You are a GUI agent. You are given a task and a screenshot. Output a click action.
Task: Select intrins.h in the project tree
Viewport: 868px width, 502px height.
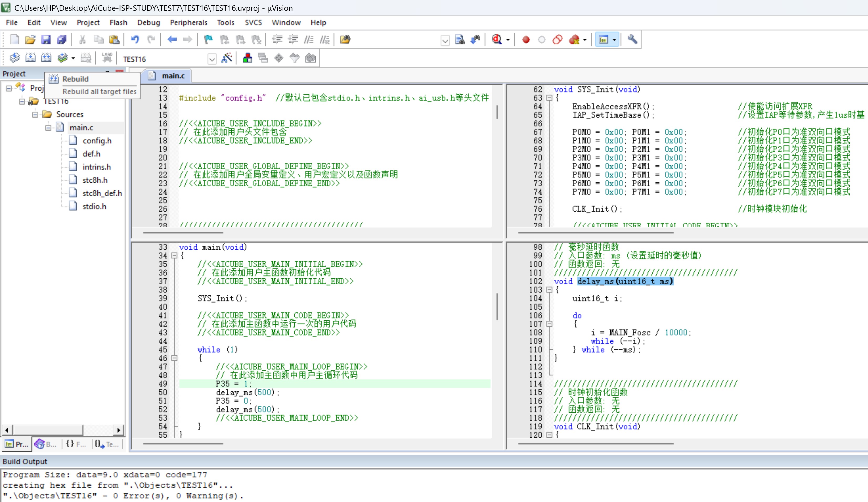(97, 167)
